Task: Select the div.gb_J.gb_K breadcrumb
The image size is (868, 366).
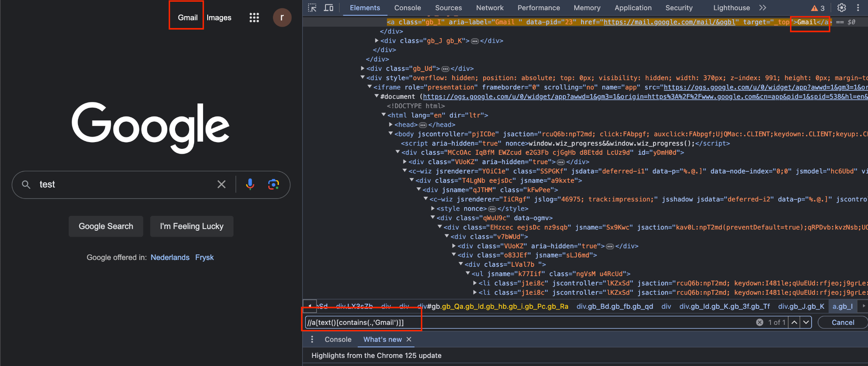Action: click(x=801, y=306)
